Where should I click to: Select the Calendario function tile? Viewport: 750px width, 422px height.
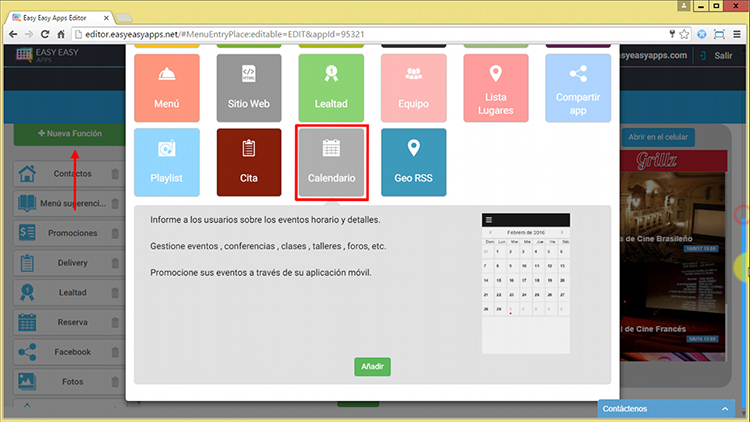coord(331,162)
